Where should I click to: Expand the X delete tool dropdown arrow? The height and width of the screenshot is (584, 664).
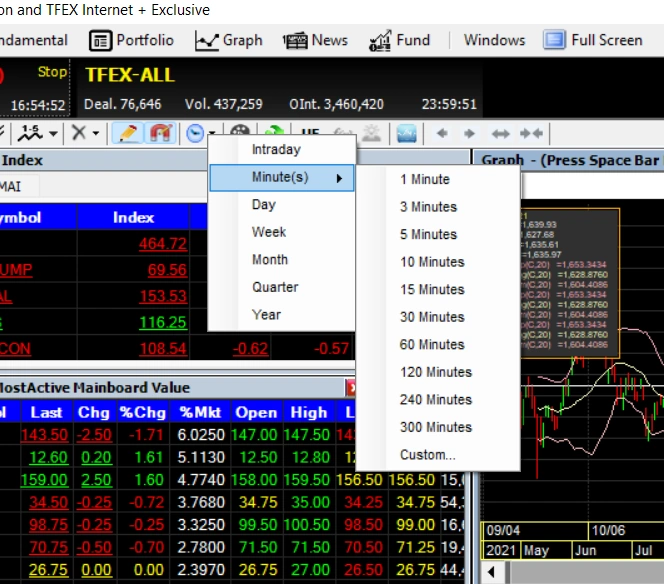pyautogui.click(x=96, y=134)
